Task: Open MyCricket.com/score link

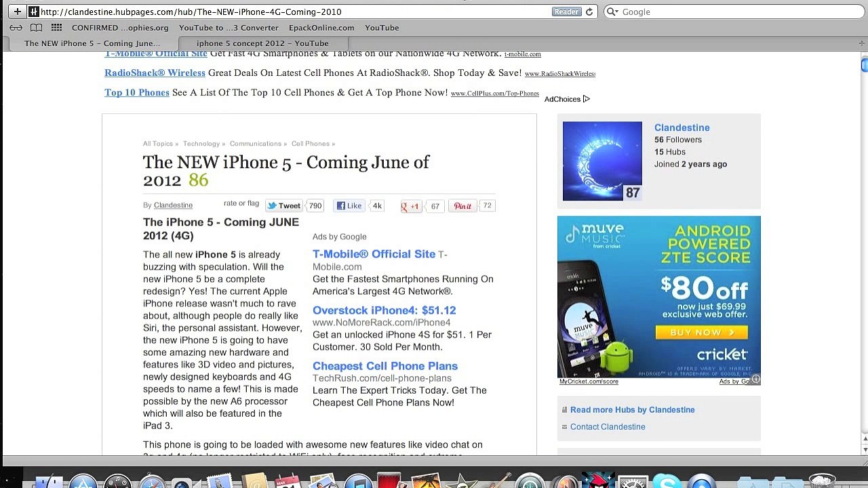Action: (x=589, y=382)
